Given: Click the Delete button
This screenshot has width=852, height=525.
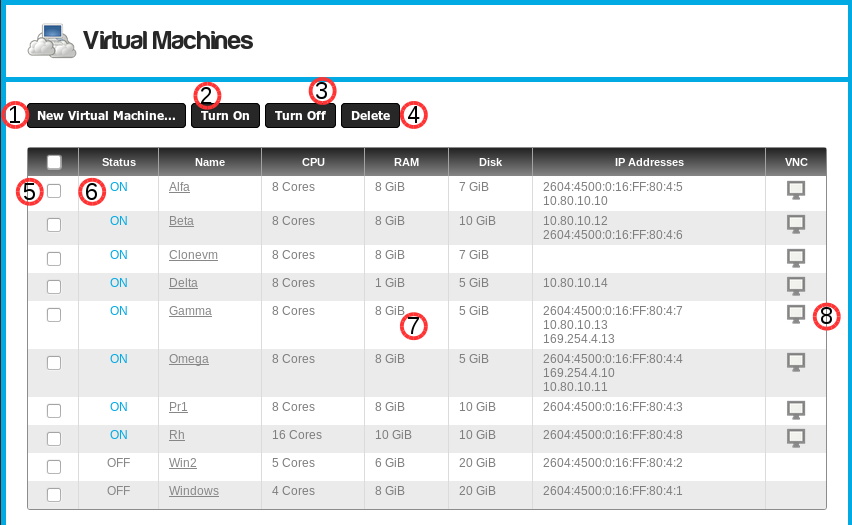Looking at the screenshot, I should coord(371,116).
